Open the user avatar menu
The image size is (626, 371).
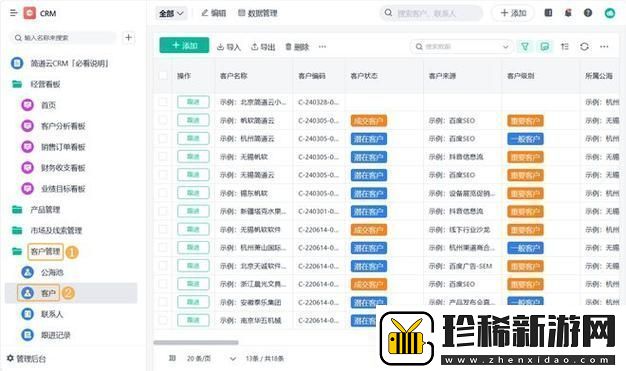click(x=610, y=13)
